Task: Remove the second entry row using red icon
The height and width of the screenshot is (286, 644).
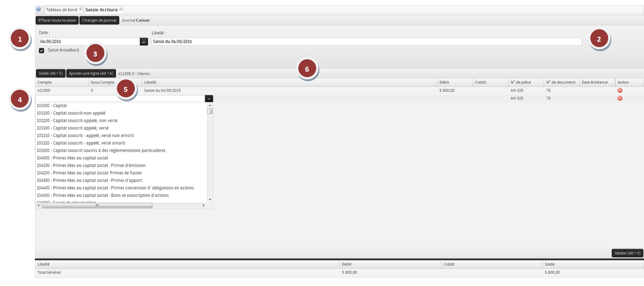Action: click(620, 98)
